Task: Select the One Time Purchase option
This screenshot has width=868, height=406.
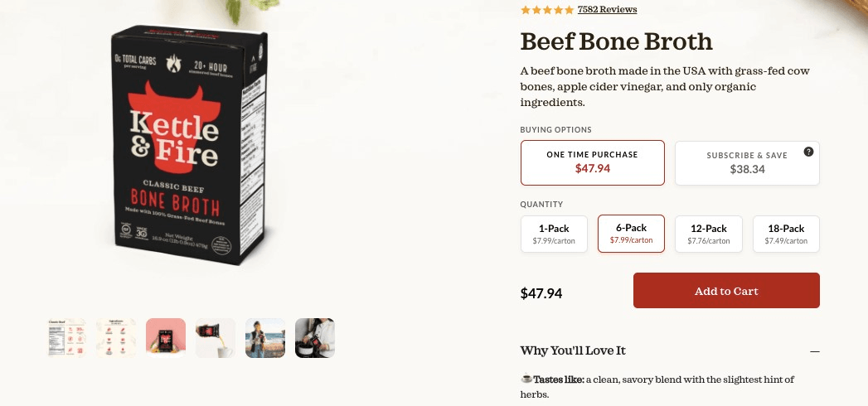Action: pyautogui.click(x=592, y=162)
